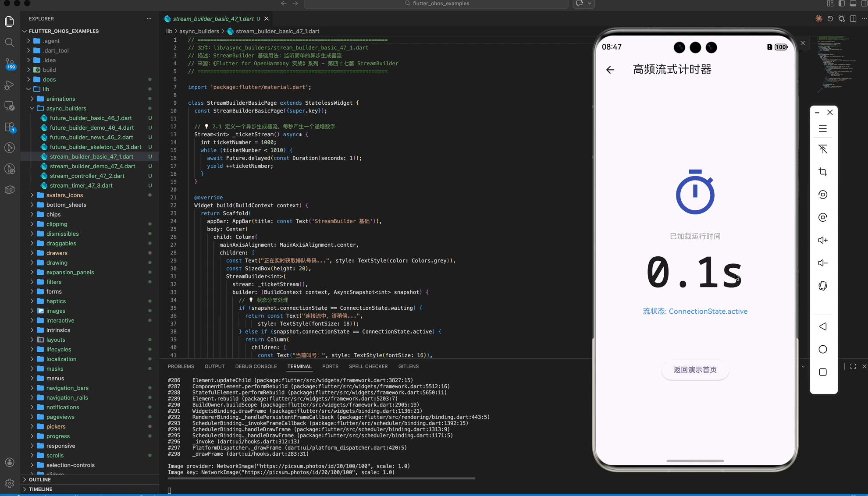Navigate forward with the title bar arrow

point(295,4)
